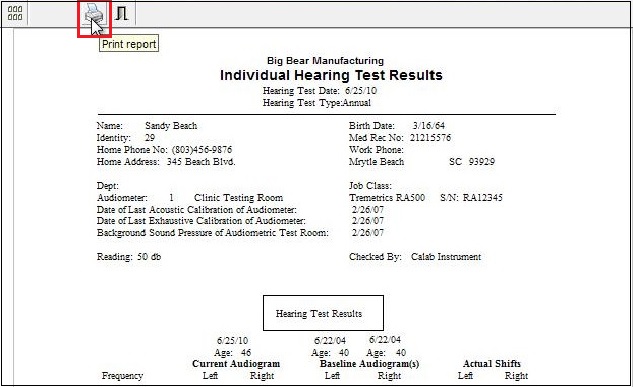Click the Med Rec No 21215576 value

coord(430,138)
